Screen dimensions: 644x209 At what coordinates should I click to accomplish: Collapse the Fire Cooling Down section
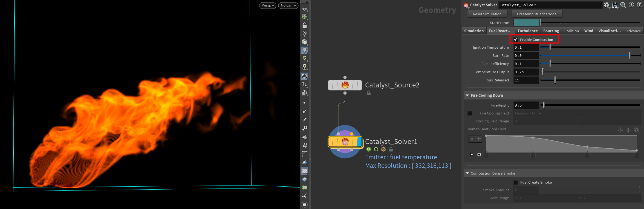click(467, 95)
